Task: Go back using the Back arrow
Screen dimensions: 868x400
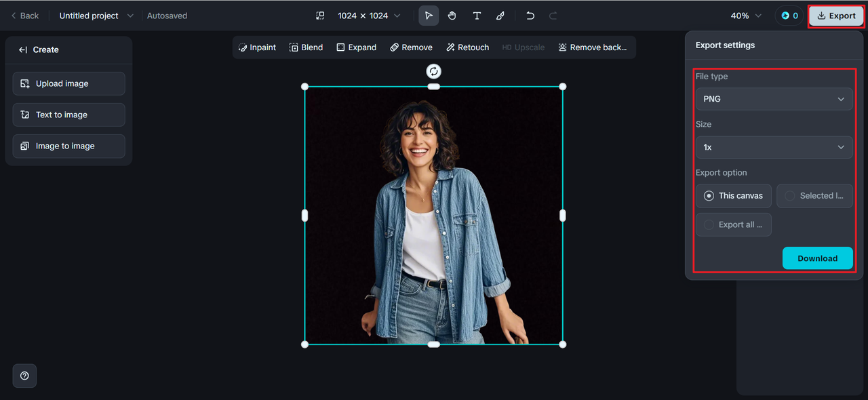Action: [25, 16]
